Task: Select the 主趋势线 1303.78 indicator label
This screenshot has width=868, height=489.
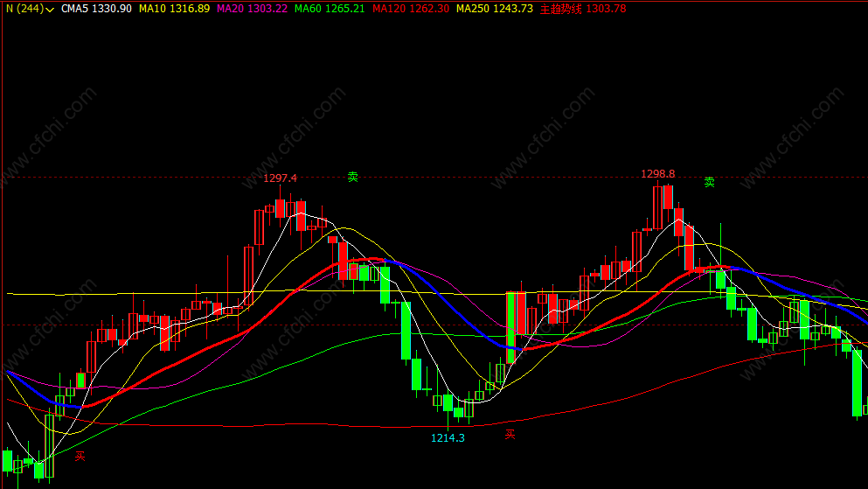Action: click(x=583, y=9)
